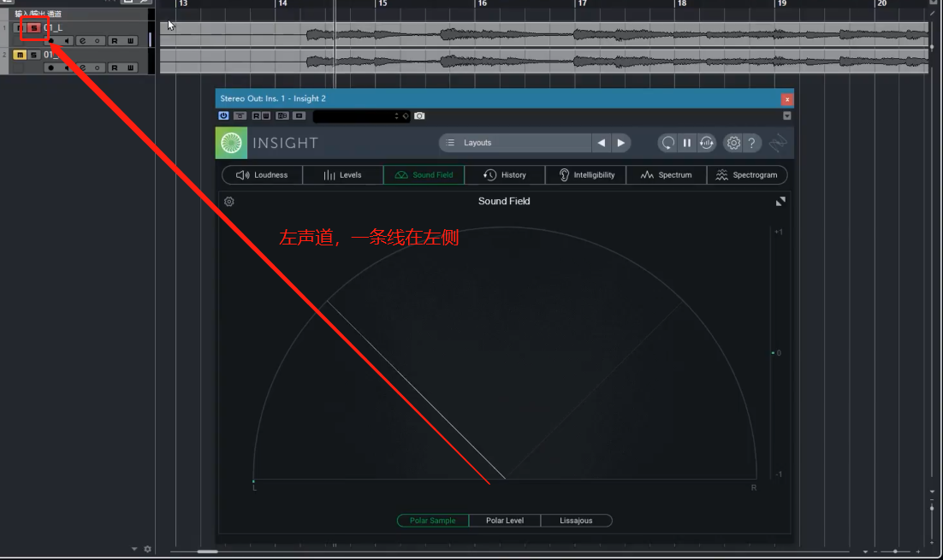Click plugin header Write automation W button
Viewport: 943px width, 560px height.
click(x=266, y=115)
